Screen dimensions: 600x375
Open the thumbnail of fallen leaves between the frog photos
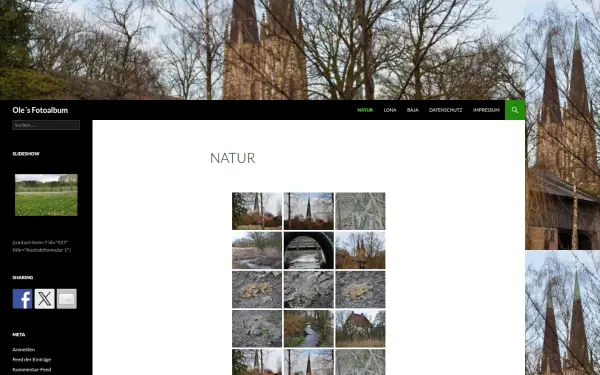click(x=309, y=289)
